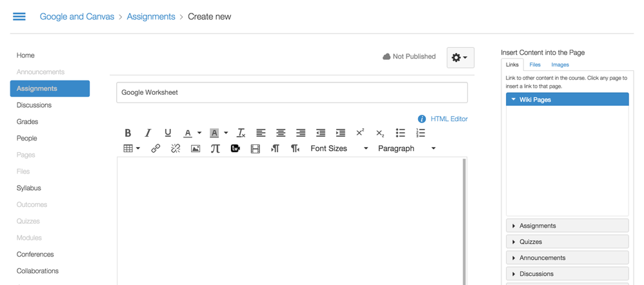Viewport: 644px width, 285px height.
Task: Click the Google Worksheet title field
Action: tap(292, 92)
